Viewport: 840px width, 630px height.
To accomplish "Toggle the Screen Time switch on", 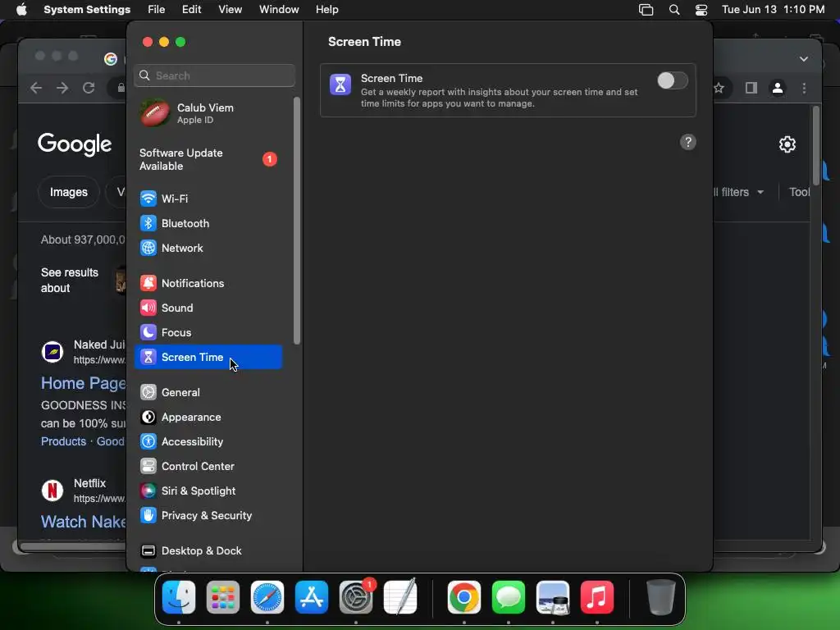I will tap(673, 81).
